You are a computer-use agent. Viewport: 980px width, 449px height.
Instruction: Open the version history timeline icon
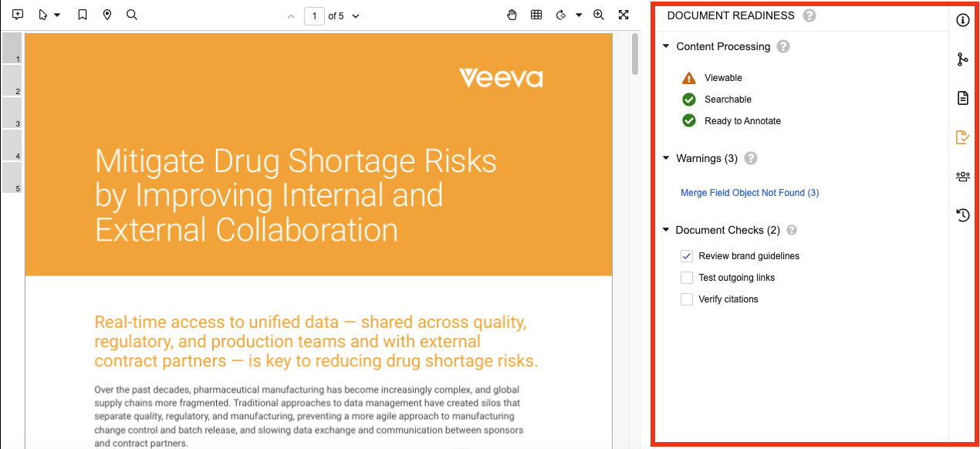pos(963,215)
